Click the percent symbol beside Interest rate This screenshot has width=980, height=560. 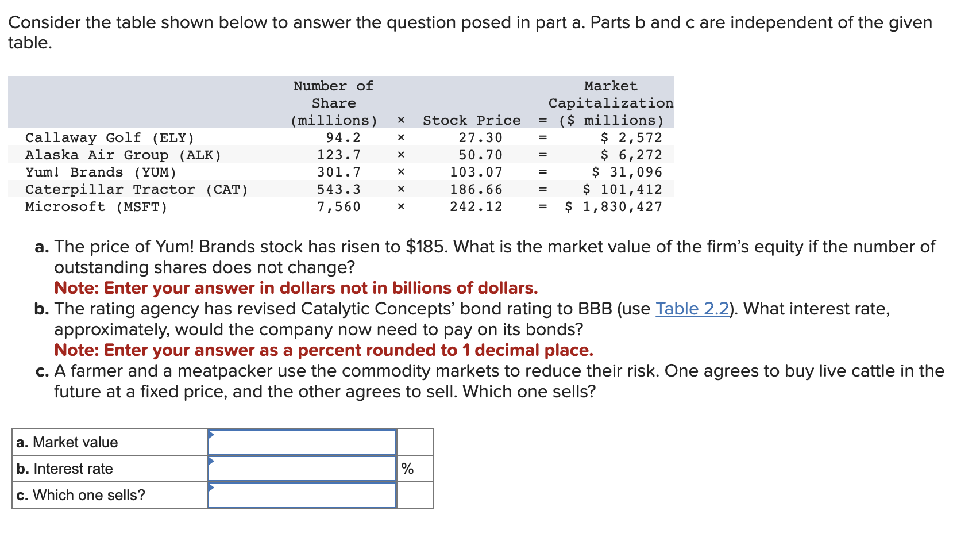[x=408, y=469]
